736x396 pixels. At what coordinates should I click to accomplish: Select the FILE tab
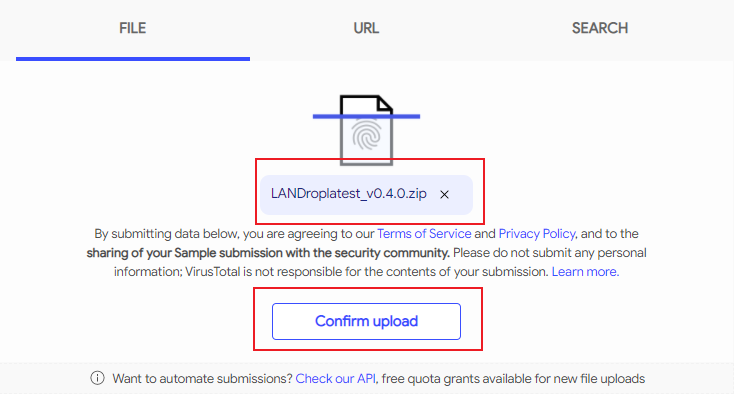(x=132, y=28)
